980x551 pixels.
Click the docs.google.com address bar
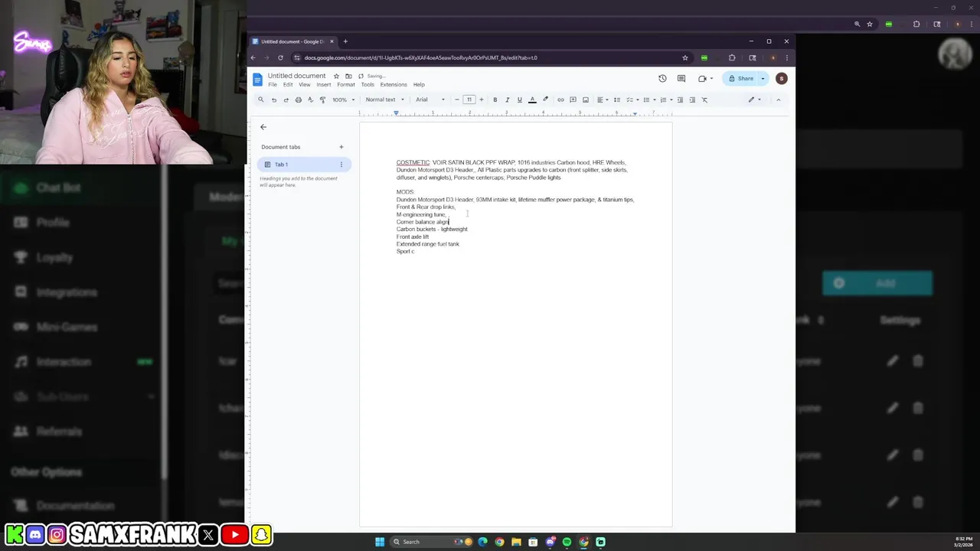(x=490, y=57)
